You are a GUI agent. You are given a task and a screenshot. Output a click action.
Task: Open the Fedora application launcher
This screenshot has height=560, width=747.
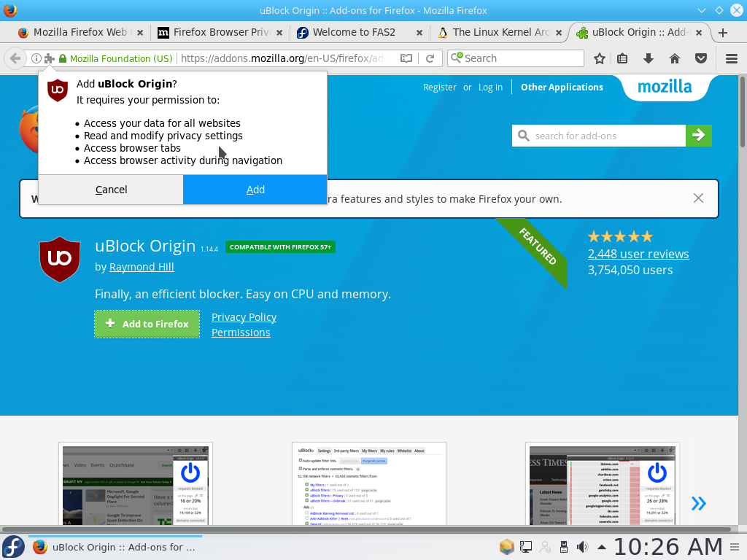coord(13,547)
